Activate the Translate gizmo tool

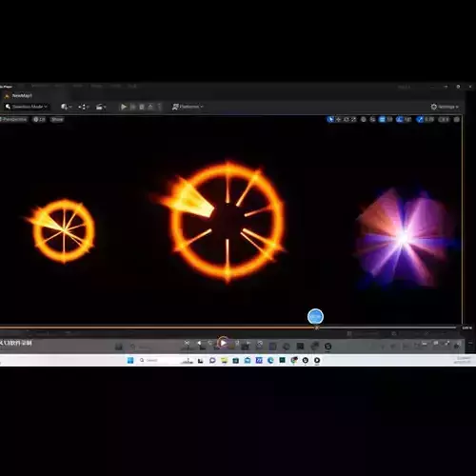coord(338,119)
